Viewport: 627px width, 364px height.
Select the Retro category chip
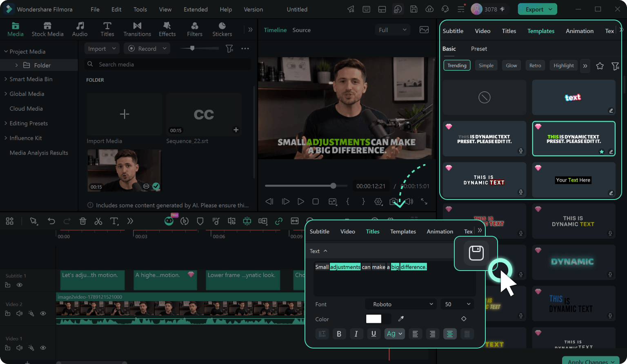point(535,65)
